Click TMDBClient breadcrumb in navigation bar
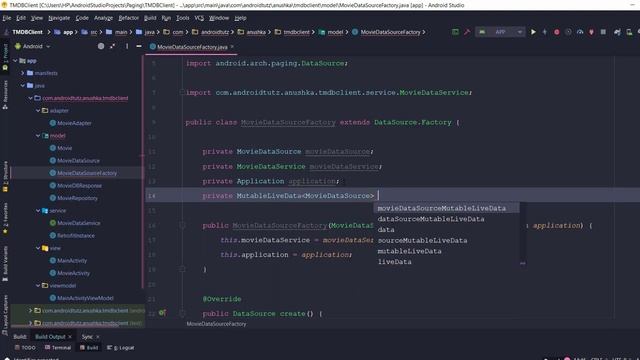 click(27, 32)
